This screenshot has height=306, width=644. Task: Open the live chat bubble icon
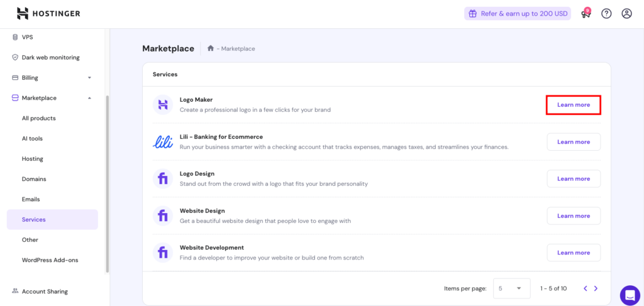[x=630, y=295]
